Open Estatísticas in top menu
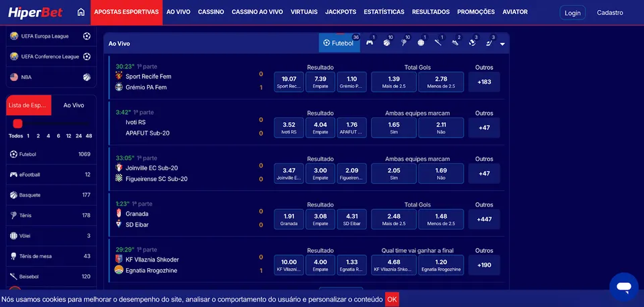 pyautogui.click(x=384, y=12)
